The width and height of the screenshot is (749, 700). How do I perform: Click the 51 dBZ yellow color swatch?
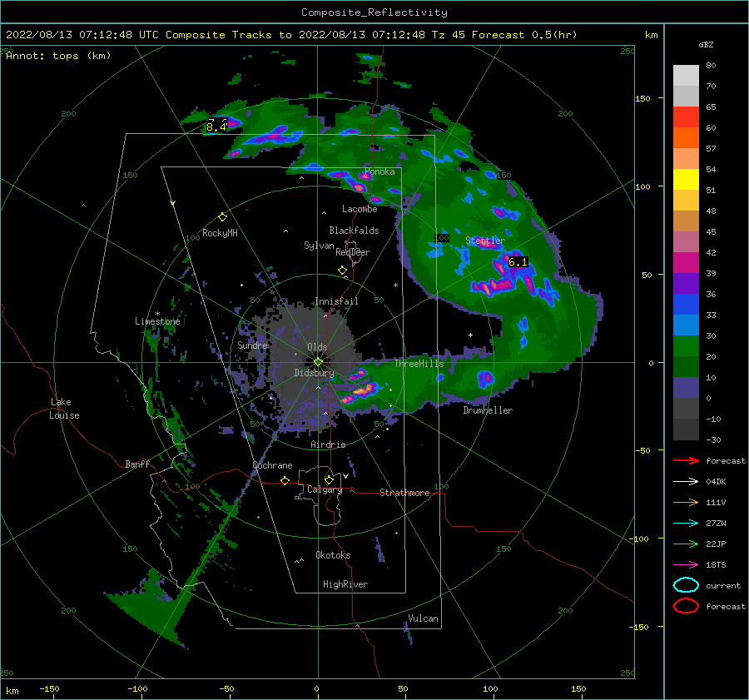point(686,179)
